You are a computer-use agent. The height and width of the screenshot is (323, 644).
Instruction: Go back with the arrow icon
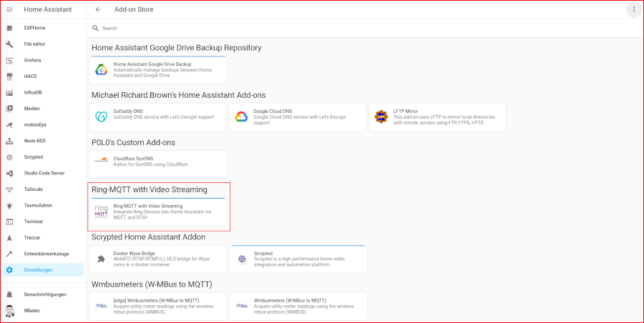[98, 9]
